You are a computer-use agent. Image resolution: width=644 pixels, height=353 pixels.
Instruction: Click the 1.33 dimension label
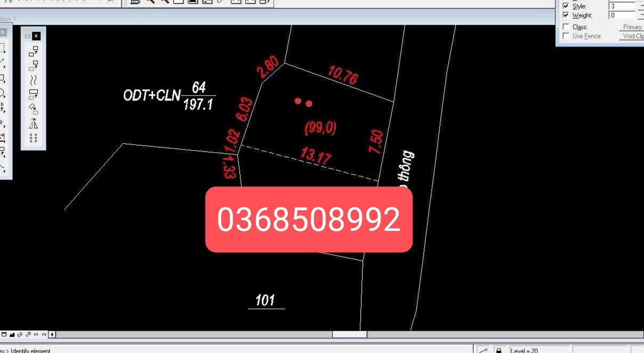[229, 166]
